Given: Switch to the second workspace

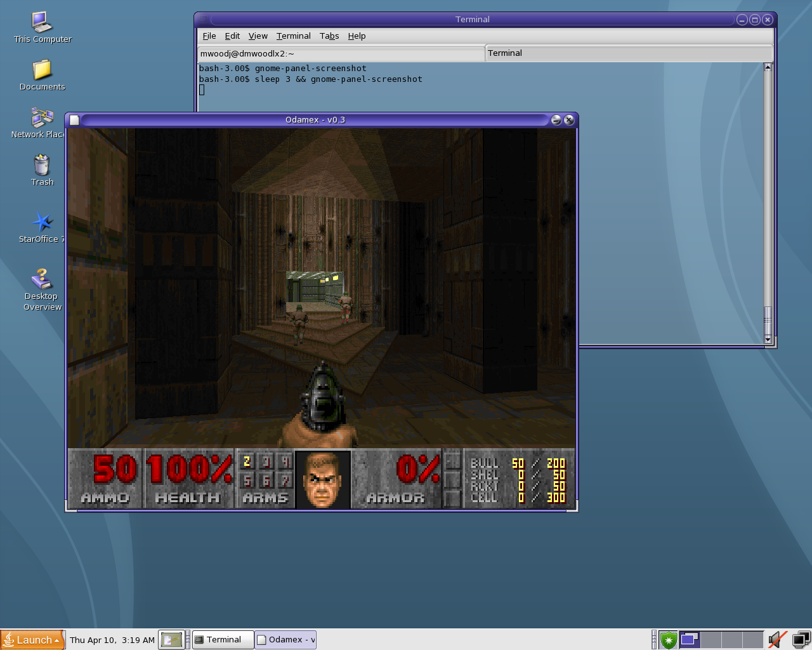Looking at the screenshot, I should click(711, 640).
